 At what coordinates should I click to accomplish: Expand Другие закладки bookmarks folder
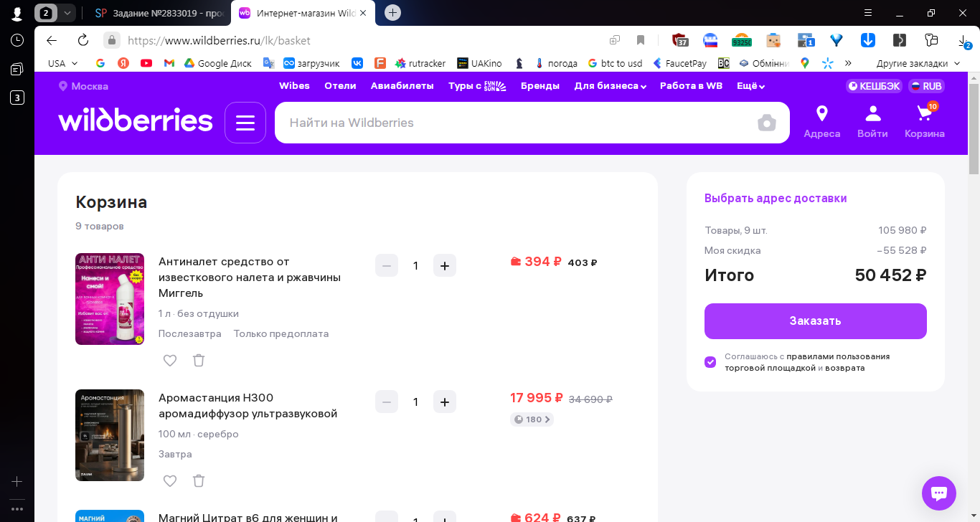point(918,63)
